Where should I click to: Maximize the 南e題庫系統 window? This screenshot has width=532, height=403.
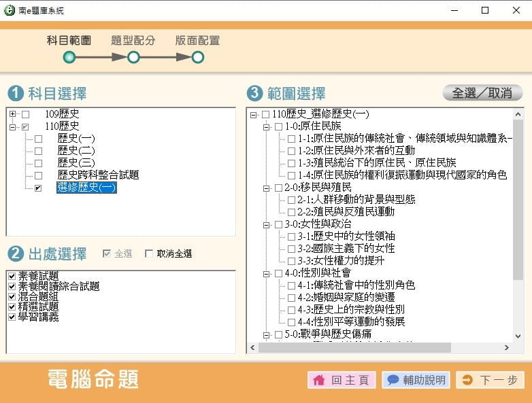point(485,10)
